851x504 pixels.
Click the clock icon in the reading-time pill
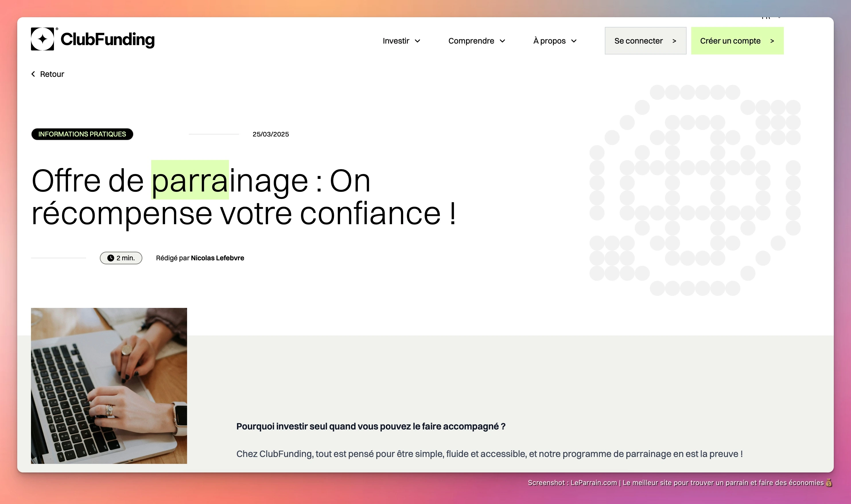click(x=111, y=258)
